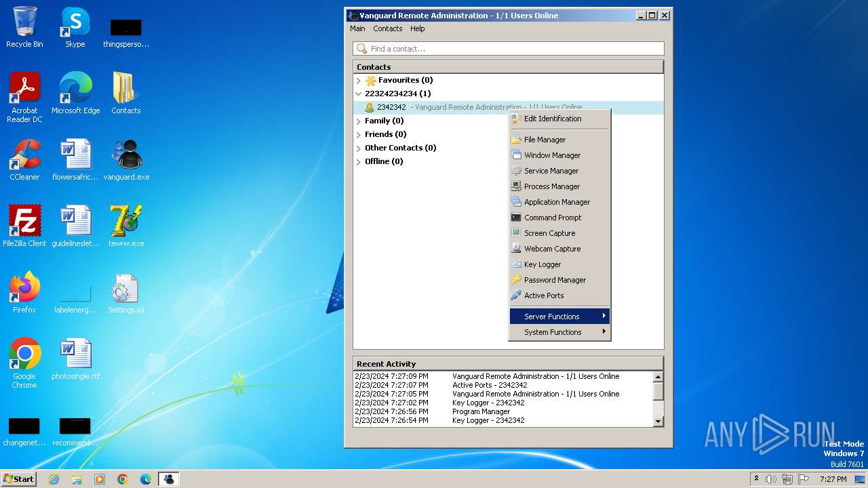This screenshot has width=868, height=488.
Task: Open vanguard.exe desktop icon
Action: pos(126,160)
